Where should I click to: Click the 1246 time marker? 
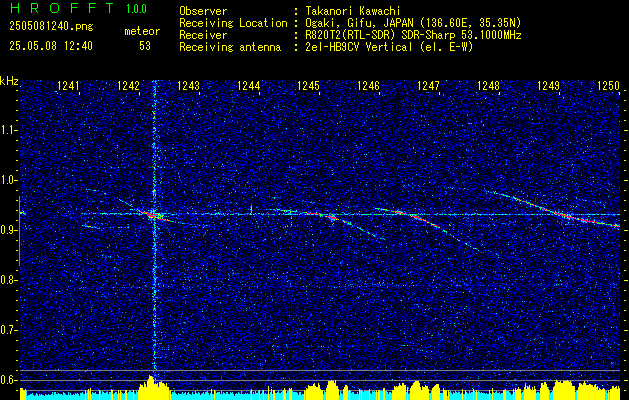pyautogui.click(x=368, y=85)
